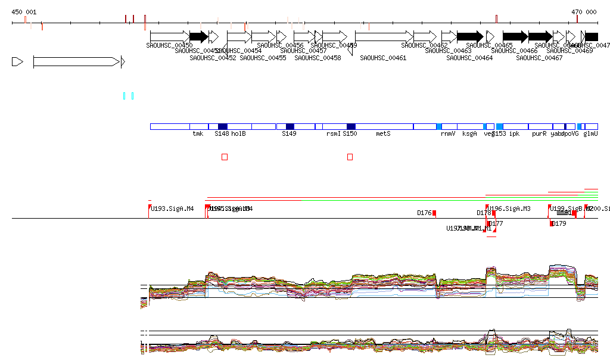Image resolution: width=610 pixels, height=364 pixels.
Task: Click the D179 terminator label
Action: pyautogui.click(x=559, y=223)
